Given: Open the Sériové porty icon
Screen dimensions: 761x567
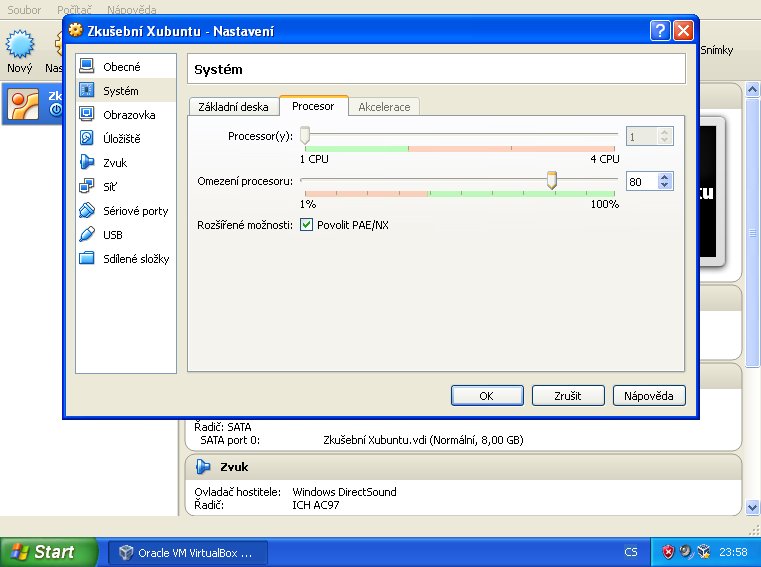Looking at the screenshot, I should click(87, 210).
